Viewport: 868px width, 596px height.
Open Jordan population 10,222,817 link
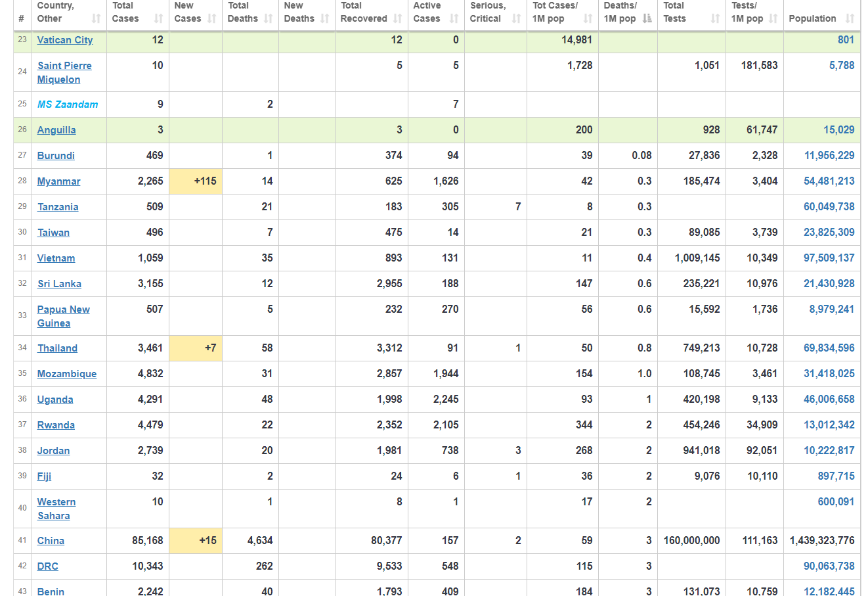click(x=829, y=451)
